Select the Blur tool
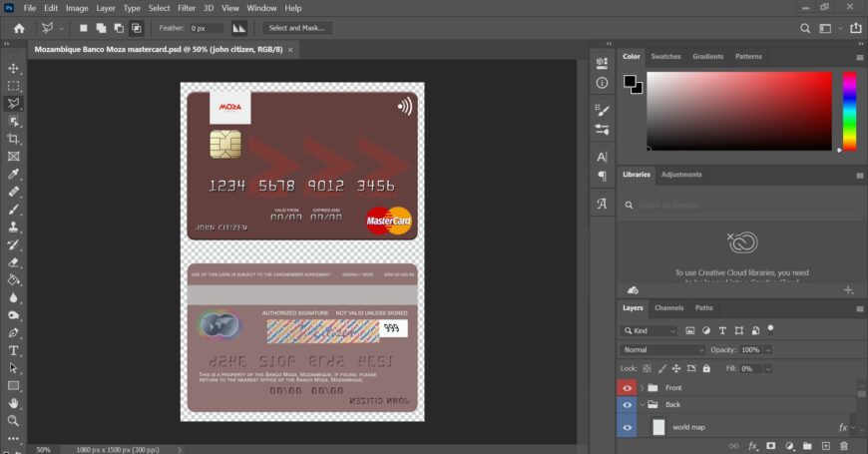 (13, 298)
